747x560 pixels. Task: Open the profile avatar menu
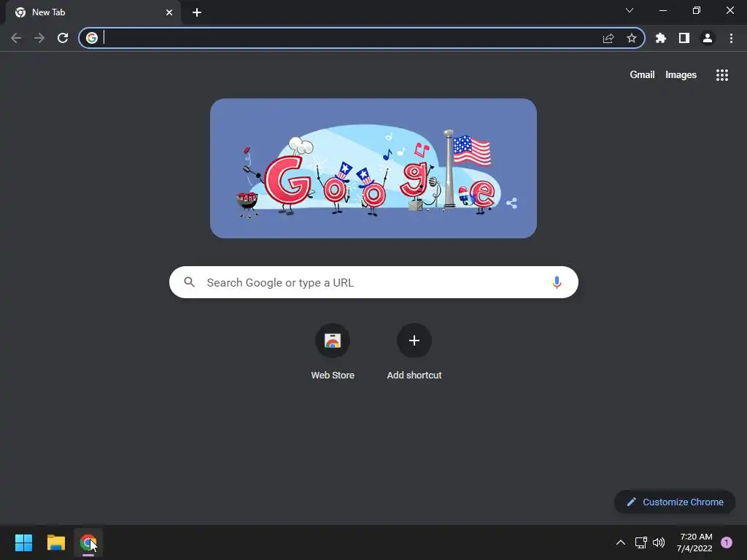[708, 38]
